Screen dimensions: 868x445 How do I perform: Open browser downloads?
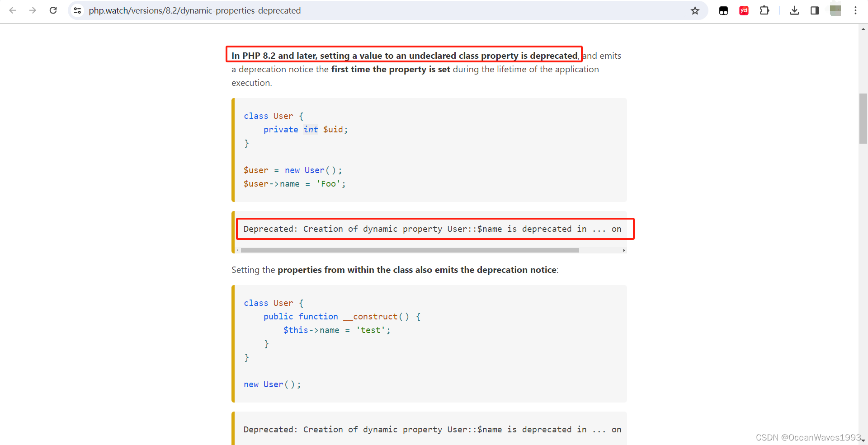[x=794, y=10]
